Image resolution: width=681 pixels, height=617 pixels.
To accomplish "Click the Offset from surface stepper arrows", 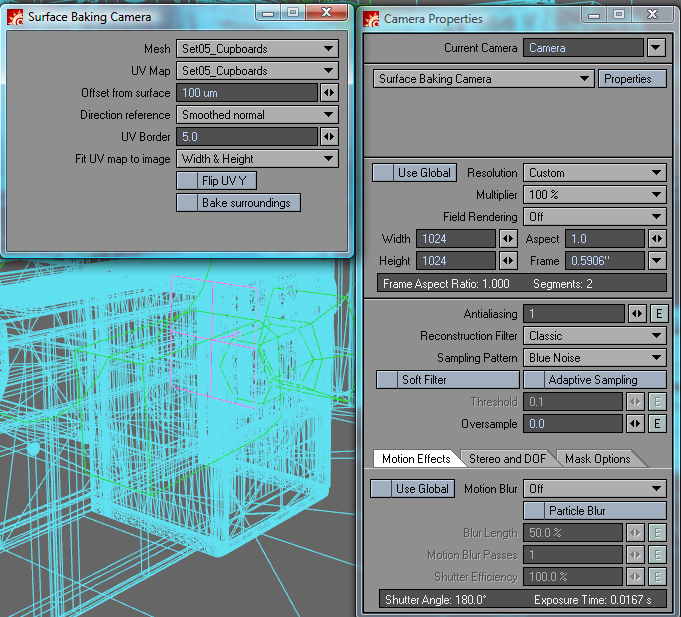I will [328, 93].
